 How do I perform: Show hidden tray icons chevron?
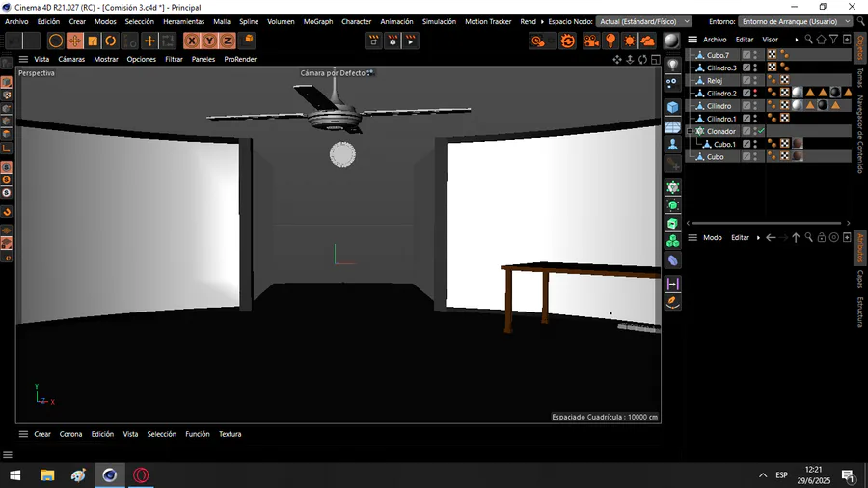763,475
